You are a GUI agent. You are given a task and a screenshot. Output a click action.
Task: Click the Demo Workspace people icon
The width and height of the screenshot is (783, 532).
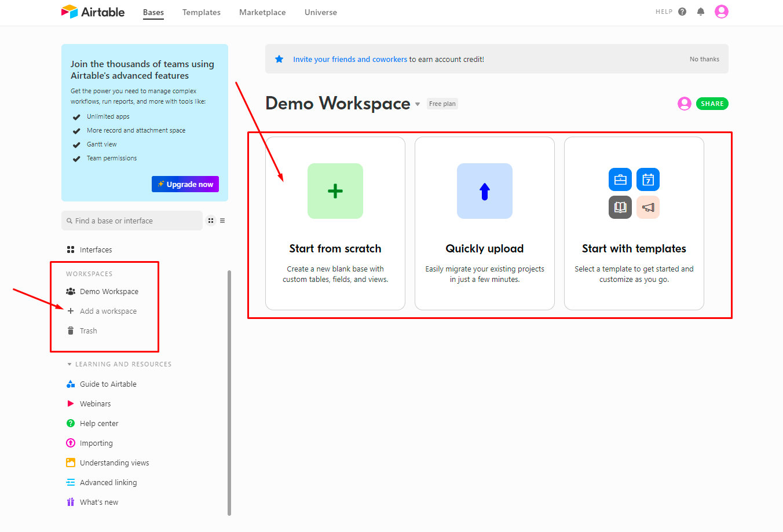tap(71, 291)
